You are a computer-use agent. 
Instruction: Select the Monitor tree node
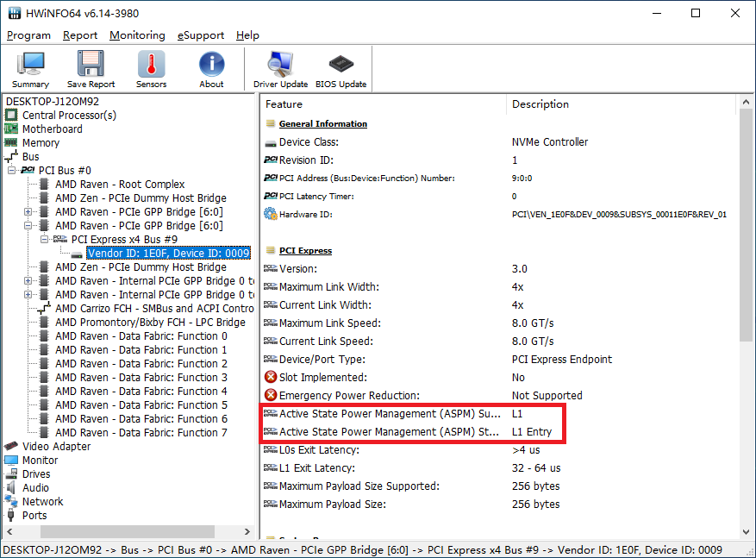click(x=40, y=460)
